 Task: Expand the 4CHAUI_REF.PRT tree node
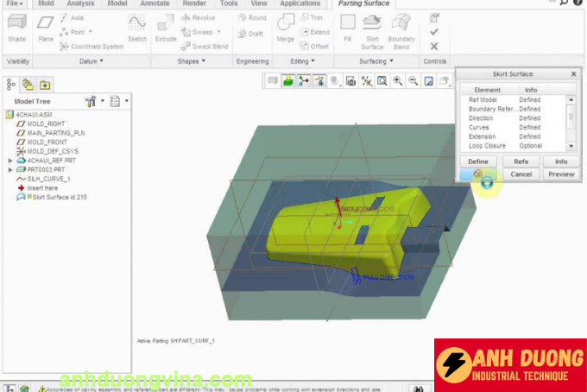click(10, 161)
